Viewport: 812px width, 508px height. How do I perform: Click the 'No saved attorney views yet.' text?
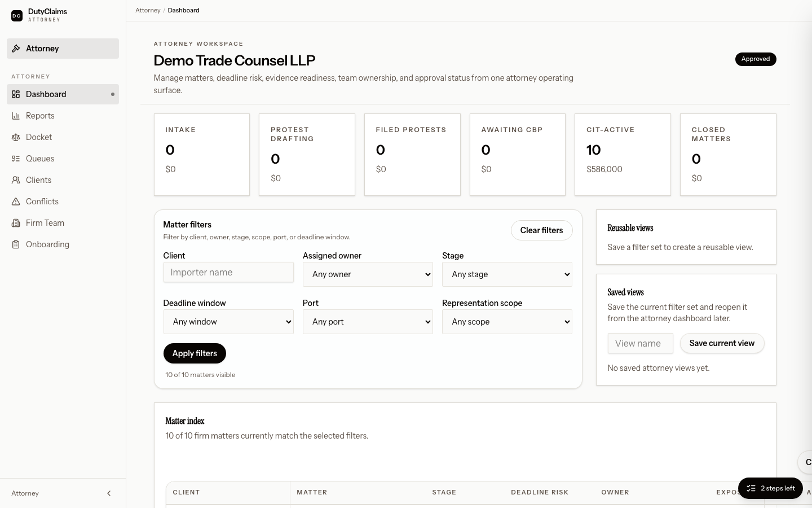pos(659,368)
